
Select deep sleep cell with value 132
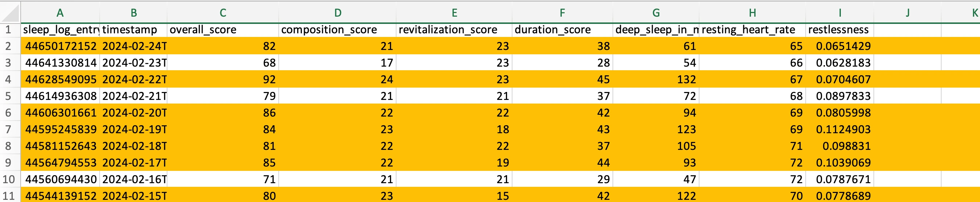pyautogui.click(x=656, y=79)
